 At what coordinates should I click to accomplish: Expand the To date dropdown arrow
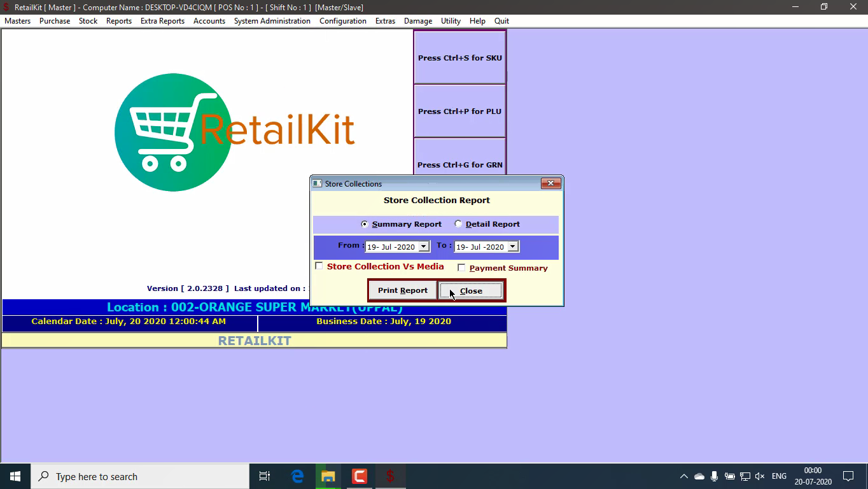point(513,246)
